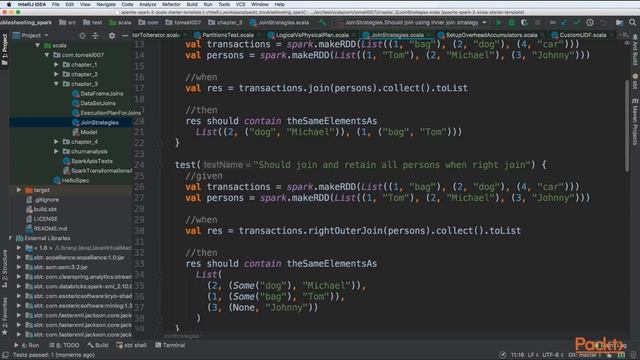The width and height of the screenshot is (640, 360).
Task: Toggle the 1: Project side tab
Action: click(4, 49)
